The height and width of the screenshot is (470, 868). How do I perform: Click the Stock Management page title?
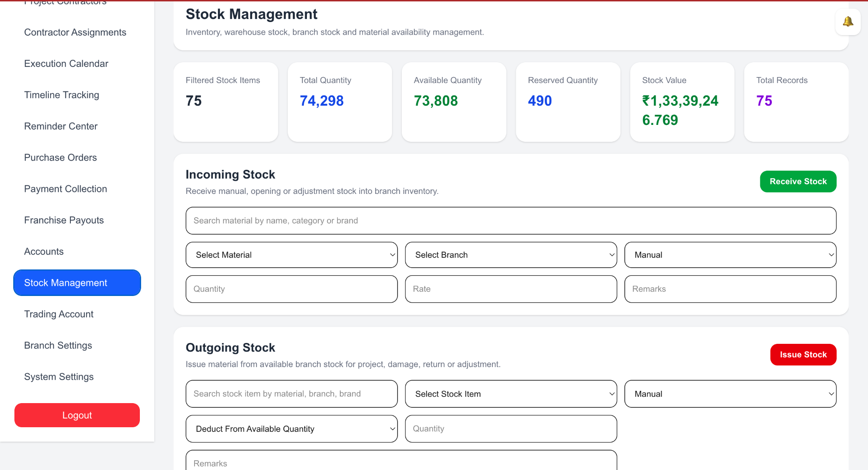251,14
